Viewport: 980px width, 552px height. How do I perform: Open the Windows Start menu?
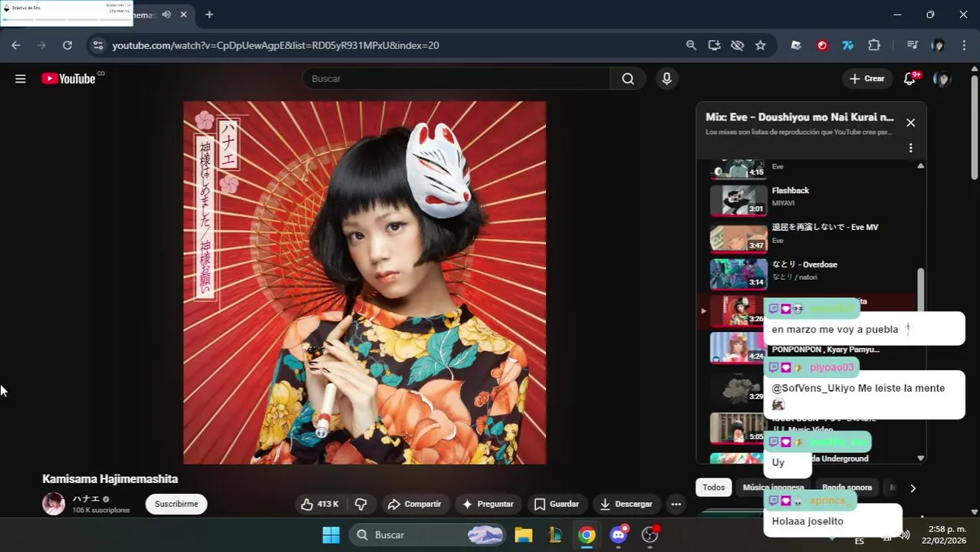point(331,535)
